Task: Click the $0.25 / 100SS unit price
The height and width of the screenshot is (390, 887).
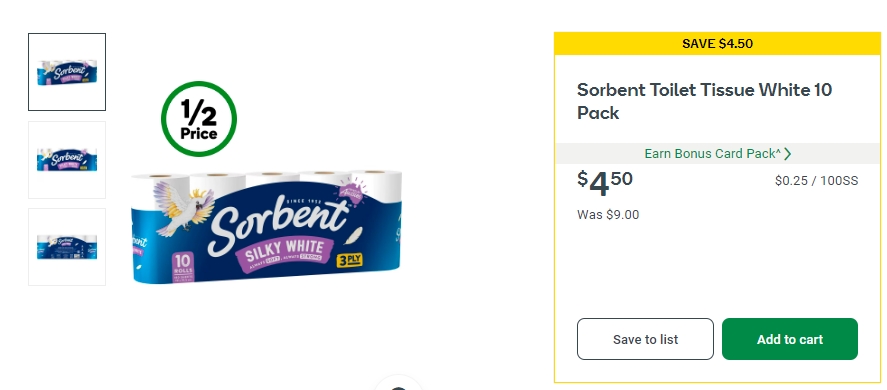Action: 816,181
